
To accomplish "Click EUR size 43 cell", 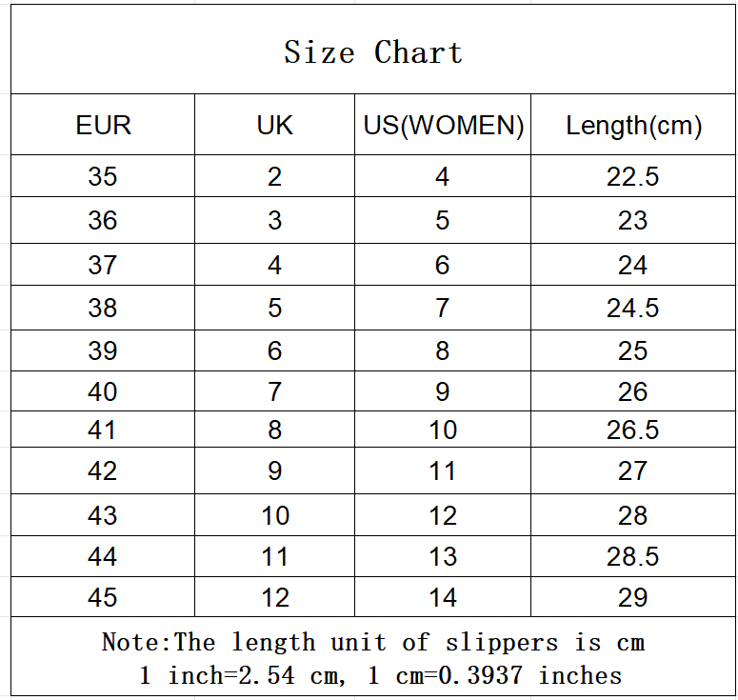I will tap(103, 516).
